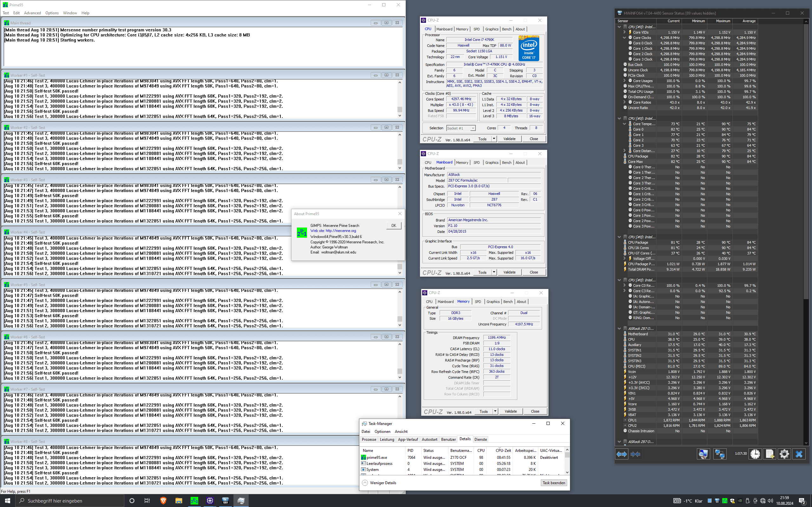Click Task beenden button
812x507 pixels.
tap(553, 483)
